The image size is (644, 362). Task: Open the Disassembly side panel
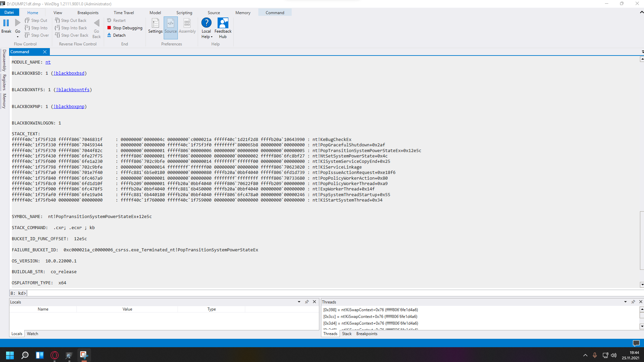point(4,60)
